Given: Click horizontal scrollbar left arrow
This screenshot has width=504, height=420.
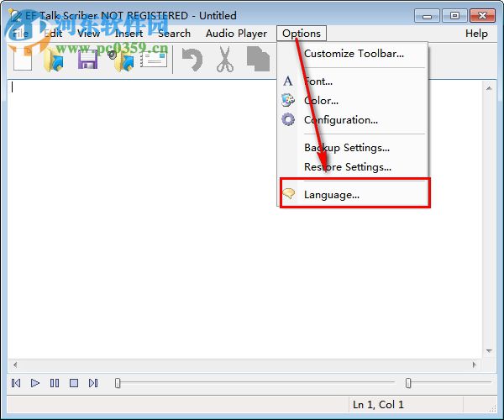Looking at the screenshot, I should point(15,365).
